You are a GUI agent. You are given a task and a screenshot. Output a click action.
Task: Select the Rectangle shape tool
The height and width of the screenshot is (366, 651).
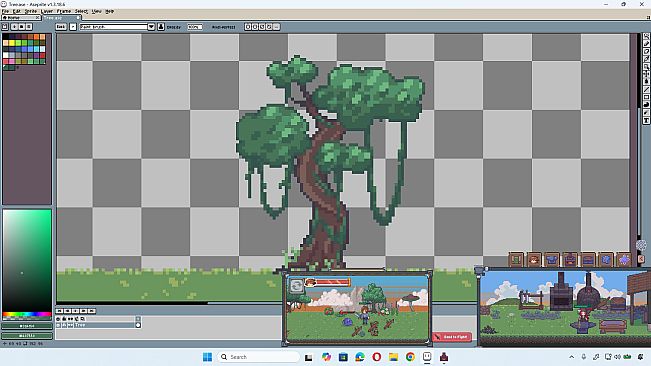tap(646, 97)
